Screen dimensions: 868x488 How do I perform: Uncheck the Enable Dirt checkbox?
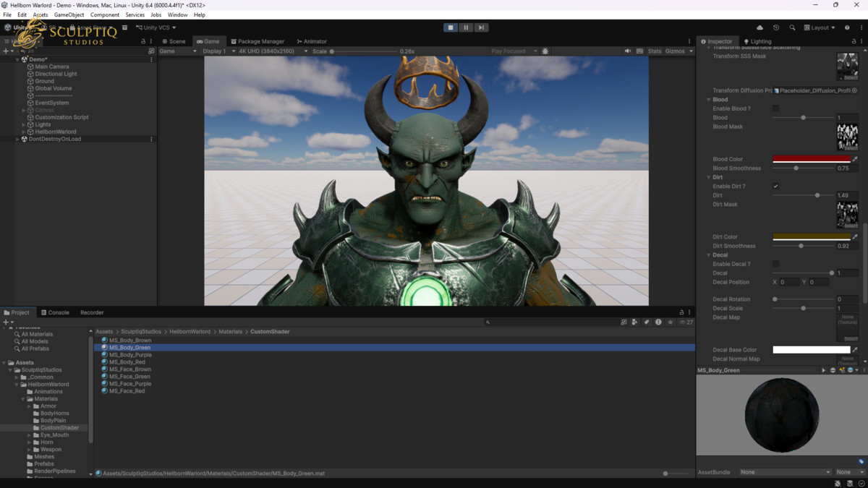pos(775,187)
